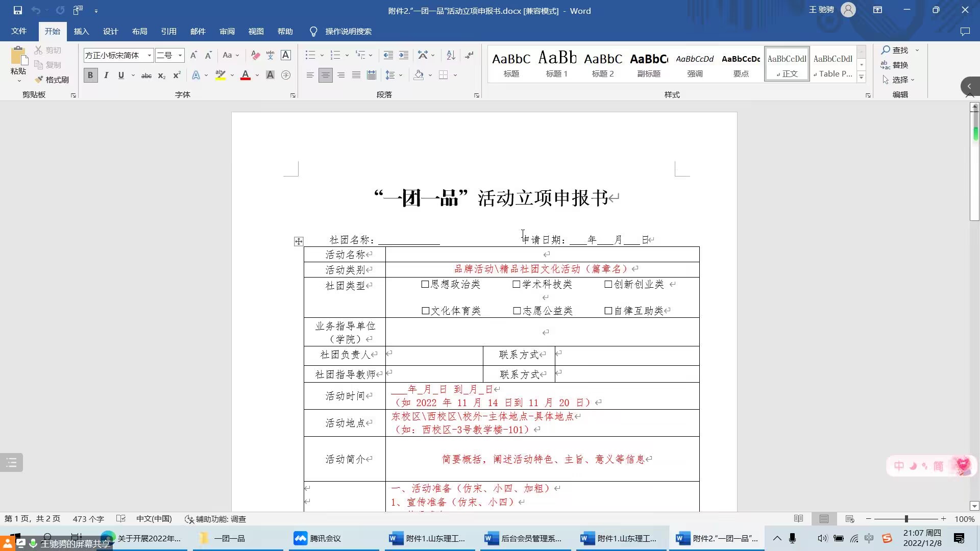Click the clear formatting eraser icon
Screen dimensions: 980x551
[x=255, y=55]
